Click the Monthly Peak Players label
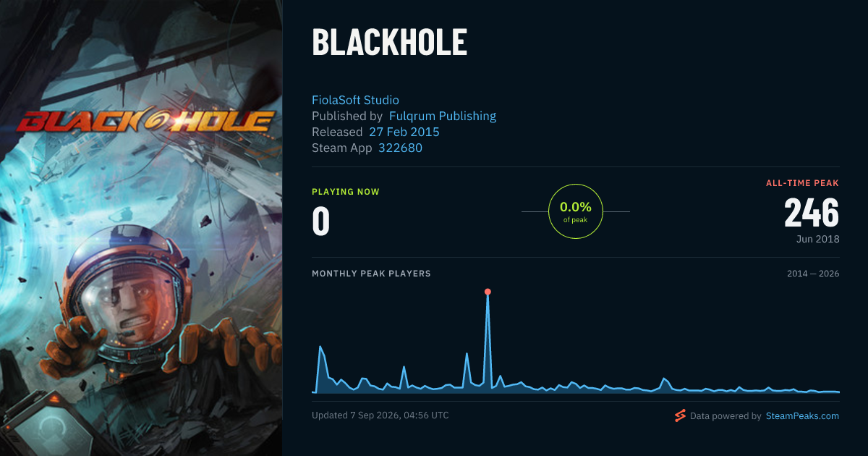This screenshot has height=456, width=868. [x=371, y=274]
